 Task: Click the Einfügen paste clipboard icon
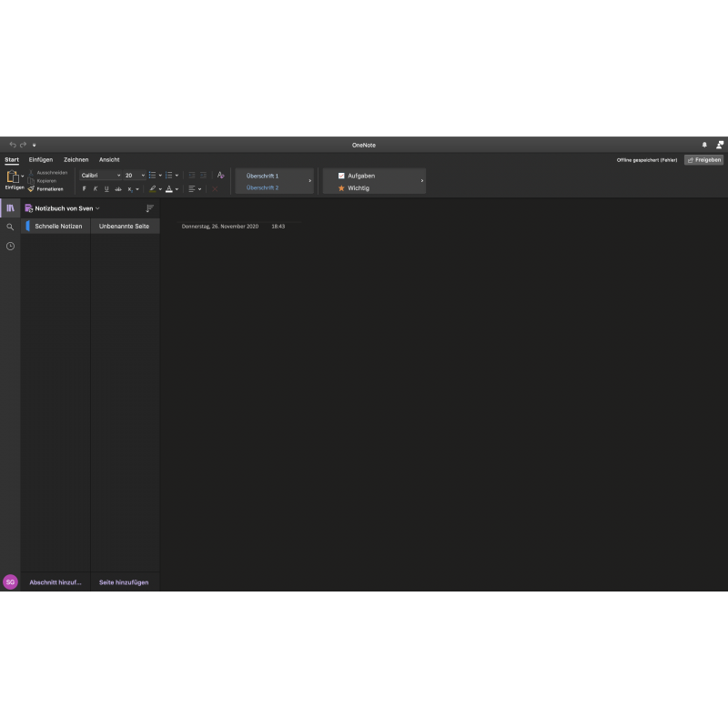point(13,177)
